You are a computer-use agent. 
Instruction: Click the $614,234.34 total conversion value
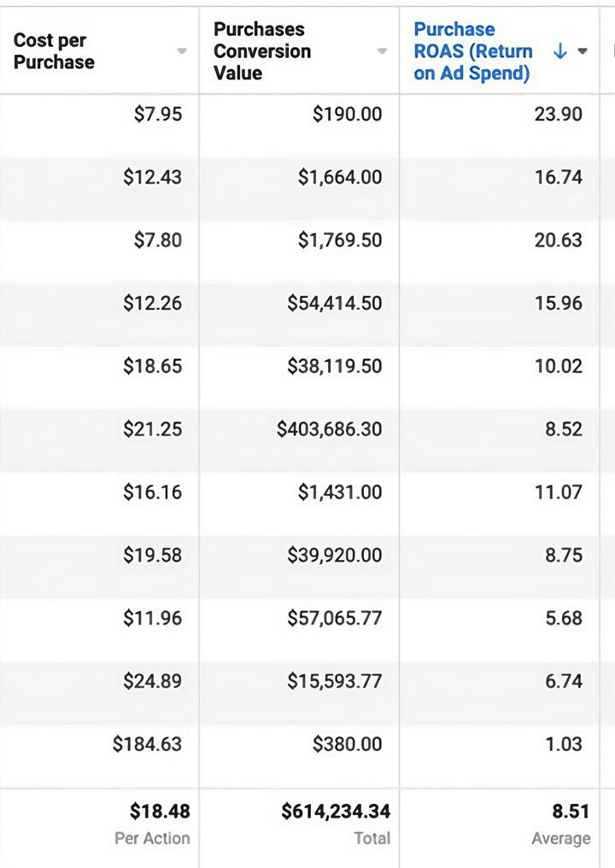(x=336, y=812)
